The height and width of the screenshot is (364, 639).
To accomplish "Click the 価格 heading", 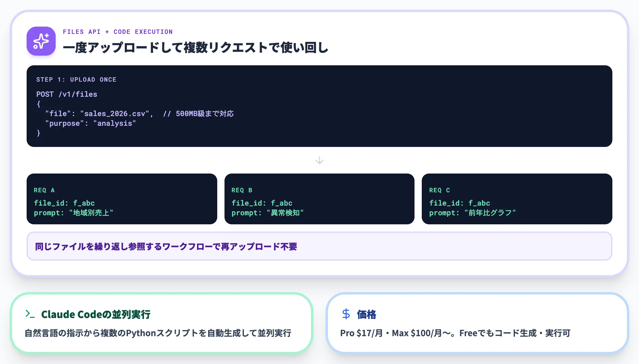I will click(366, 314).
